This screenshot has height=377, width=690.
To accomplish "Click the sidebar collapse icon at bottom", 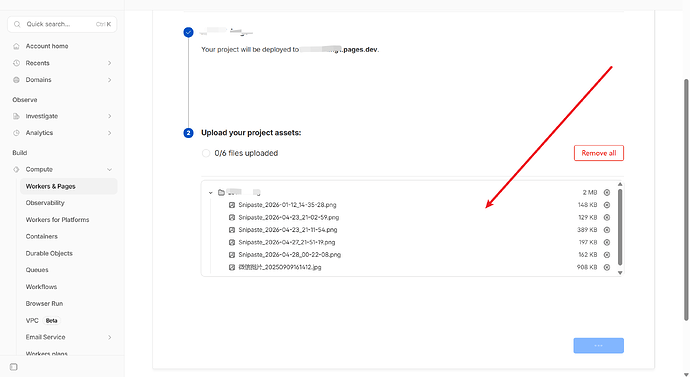I will point(14,367).
